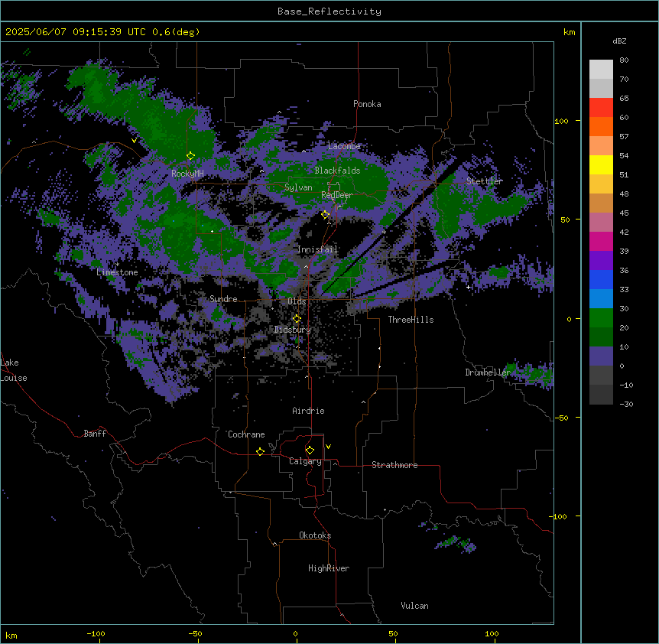Viewport: 659px width, 644px height.
Task: Click the Limestone label
Action: point(117,272)
